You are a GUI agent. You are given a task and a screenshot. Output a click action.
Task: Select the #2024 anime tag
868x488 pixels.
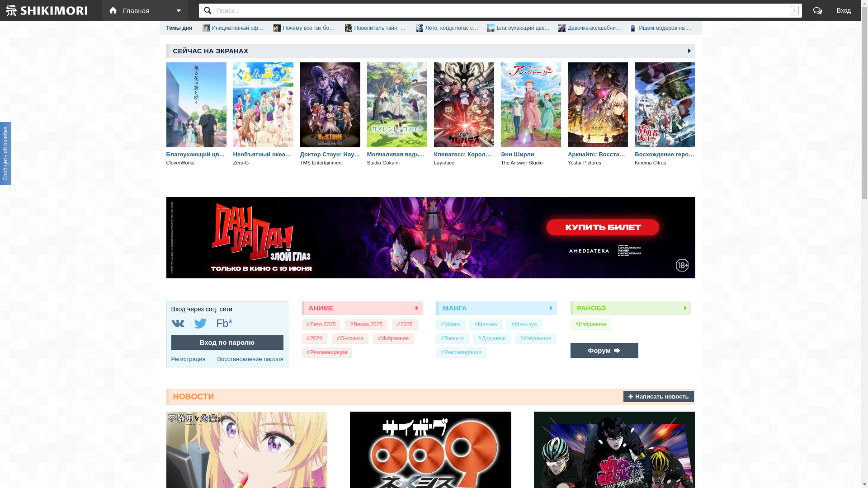pyautogui.click(x=315, y=338)
